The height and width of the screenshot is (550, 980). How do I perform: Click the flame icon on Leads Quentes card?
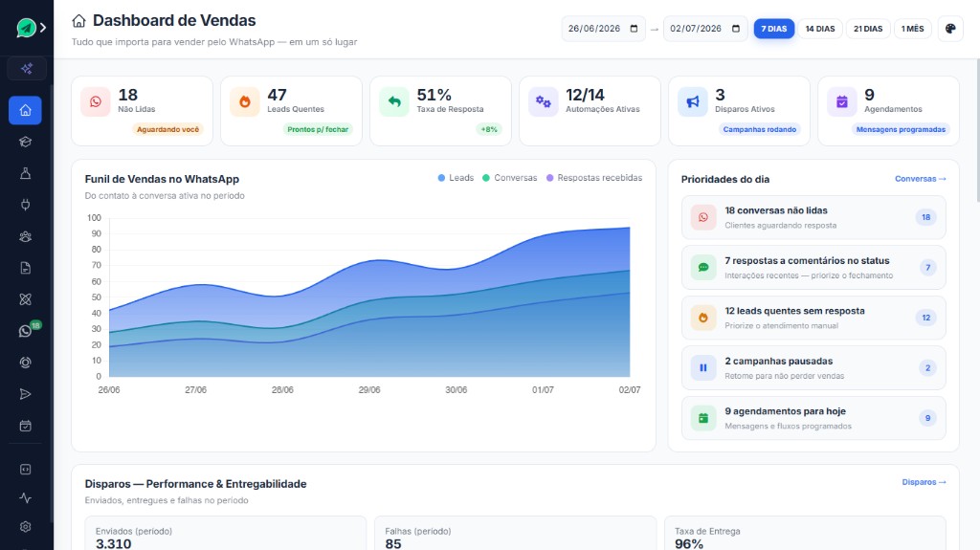coord(245,102)
